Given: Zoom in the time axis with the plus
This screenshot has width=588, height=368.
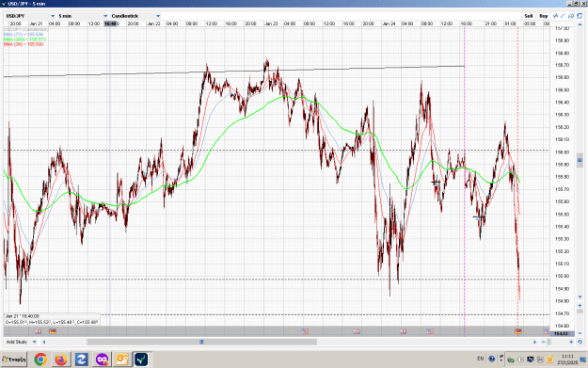Looking at the screenshot, I should click(571, 342).
